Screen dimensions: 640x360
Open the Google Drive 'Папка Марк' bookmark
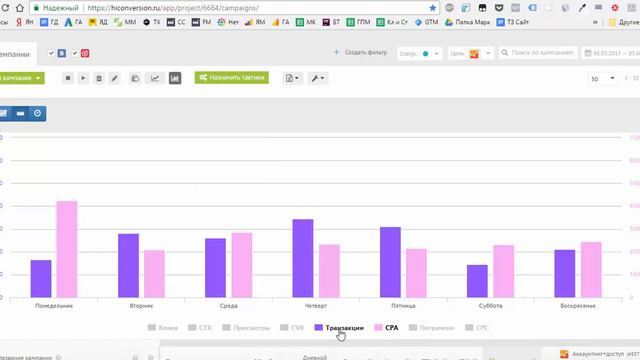467,22
